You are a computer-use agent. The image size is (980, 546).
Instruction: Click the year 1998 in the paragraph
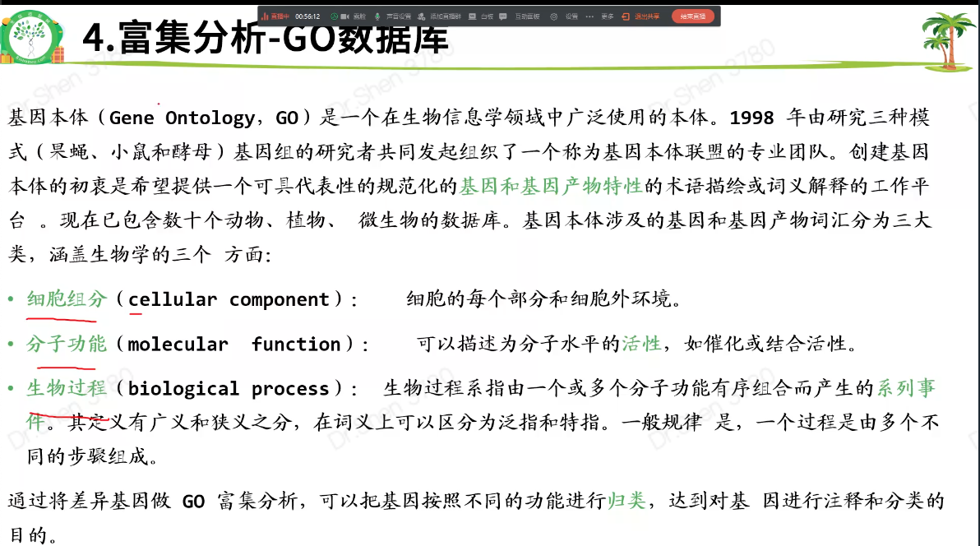pos(752,118)
